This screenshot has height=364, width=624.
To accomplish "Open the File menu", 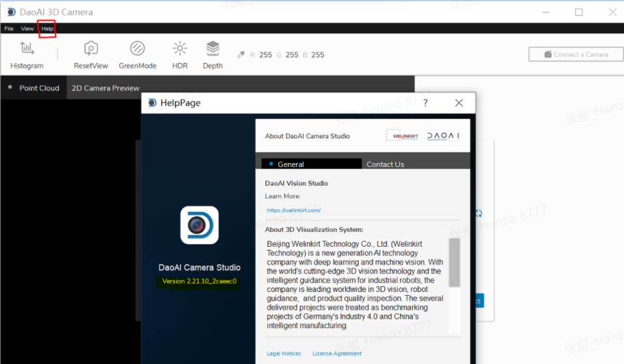I will (x=9, y=29).
